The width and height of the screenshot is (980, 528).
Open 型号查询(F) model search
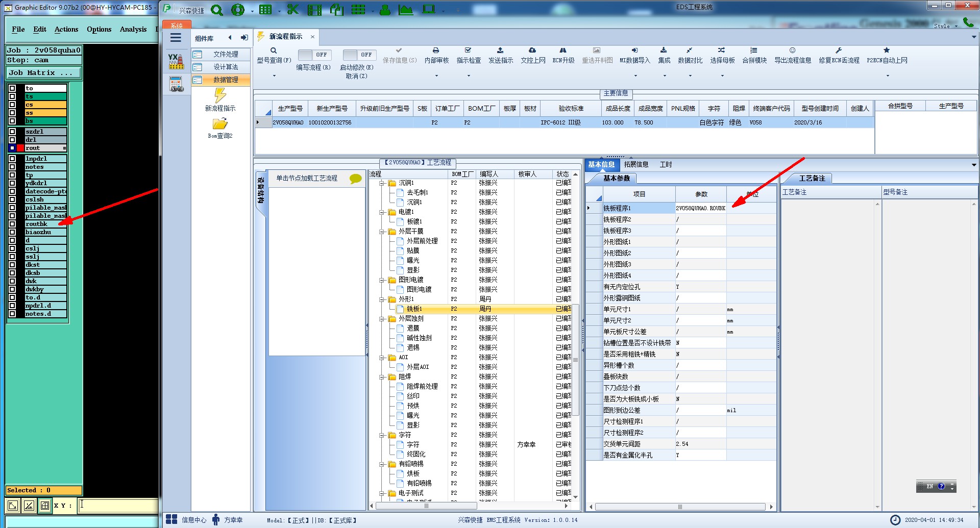(x=274, y=56)
